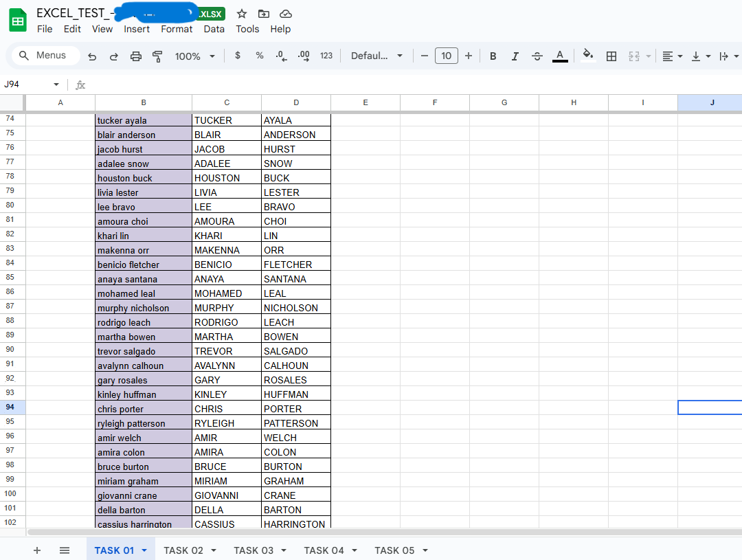Open TASK 01 tab options arrow
Screen dimensions: 742x560
click(x=144, y=550)
